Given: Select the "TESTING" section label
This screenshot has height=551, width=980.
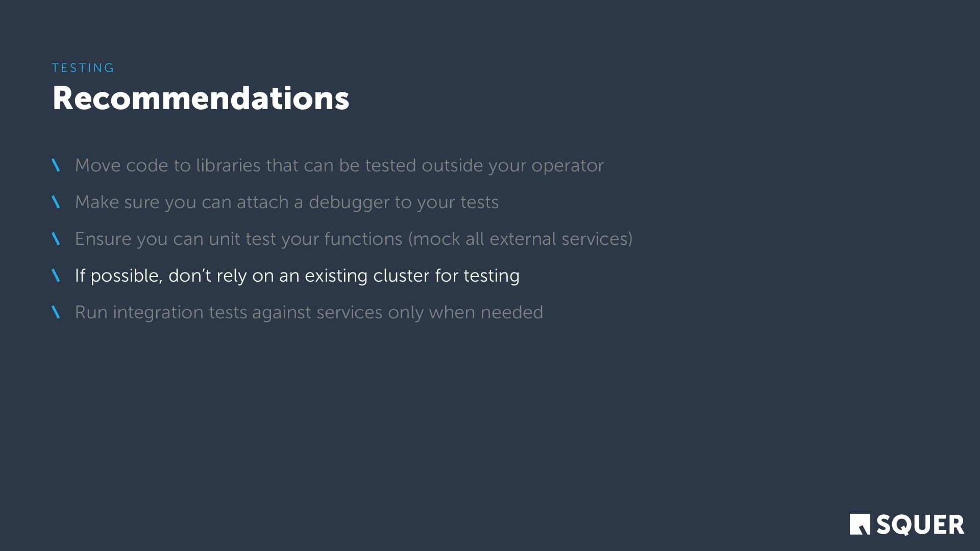Looking at the screenshot, I should tap(83, 68).
